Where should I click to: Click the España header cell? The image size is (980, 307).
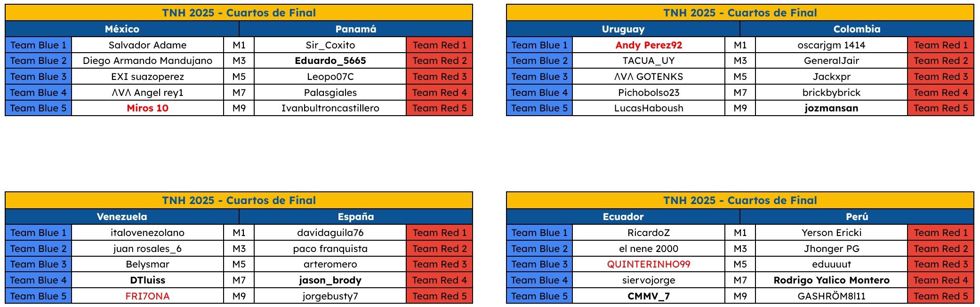point(356,217)
